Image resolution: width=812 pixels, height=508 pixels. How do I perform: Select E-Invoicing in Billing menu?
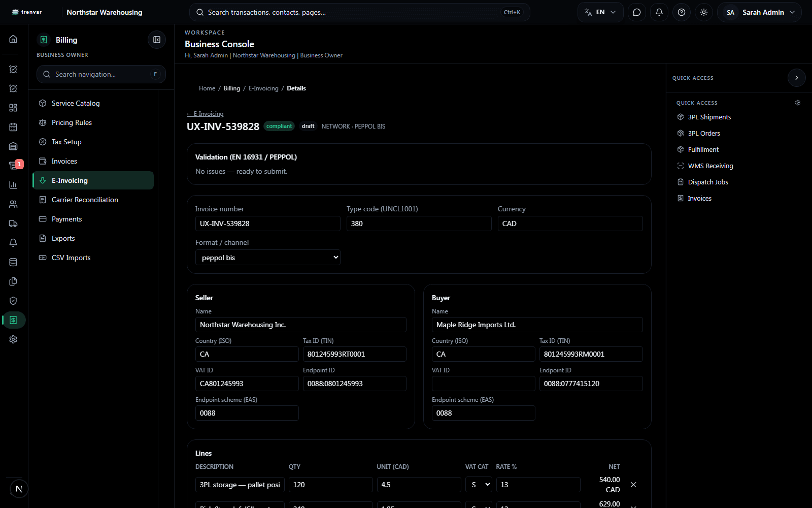coord(93,180)
